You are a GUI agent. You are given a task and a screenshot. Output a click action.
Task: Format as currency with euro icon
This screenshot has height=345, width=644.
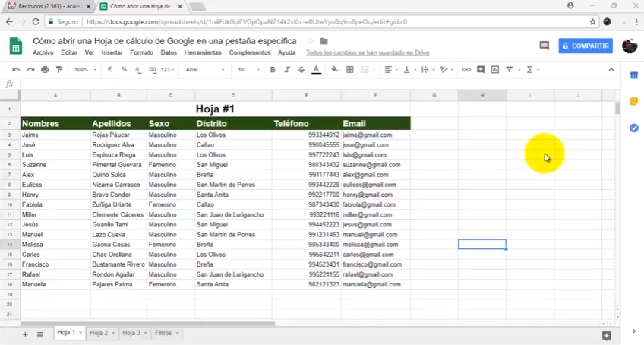click(109, 70)
